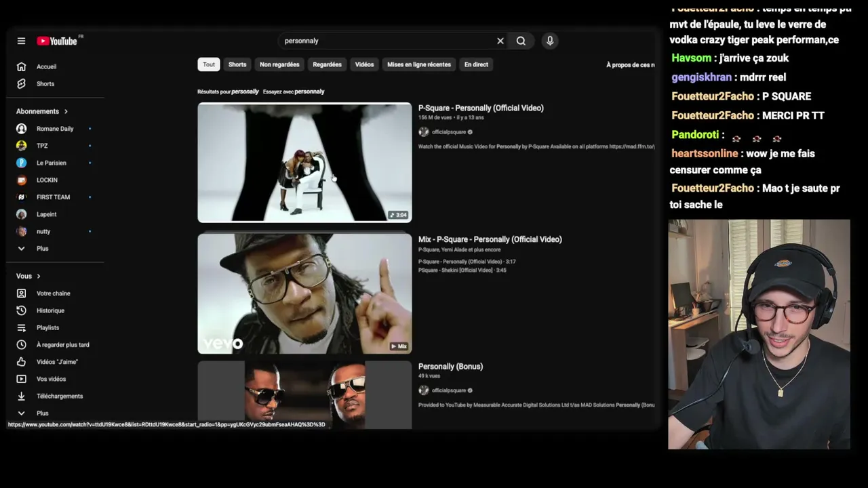This screenshot has width=868, height=488.
Task: Open Historique watch history
Action: 50,310
